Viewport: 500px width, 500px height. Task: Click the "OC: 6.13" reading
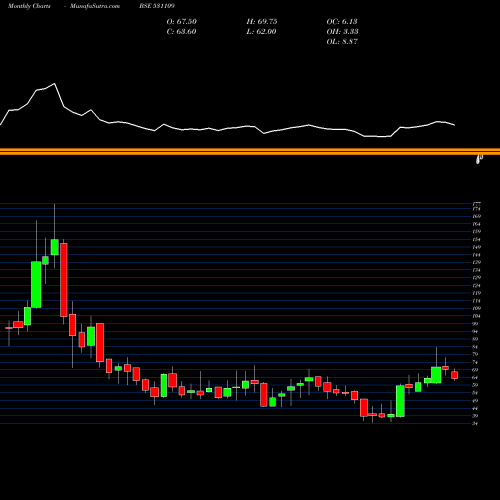pos(342,22)
